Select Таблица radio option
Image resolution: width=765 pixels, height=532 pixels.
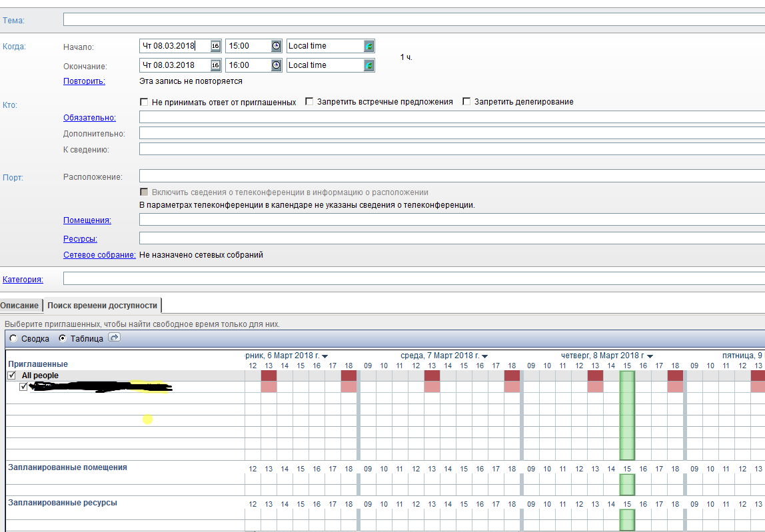coord(62,338)
